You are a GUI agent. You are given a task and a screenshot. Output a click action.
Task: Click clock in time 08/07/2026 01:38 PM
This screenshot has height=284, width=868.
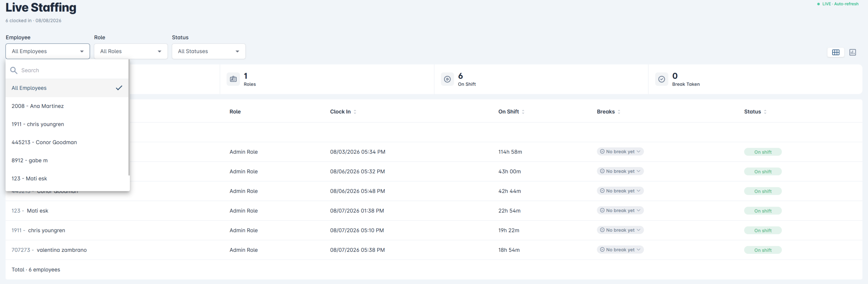pyautogui.click(x=357, y=211)
